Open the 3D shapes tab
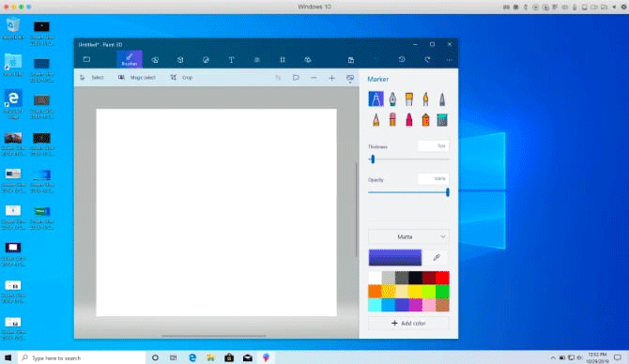This screenshot has height=364, width=629. click(x=180, y=60)
